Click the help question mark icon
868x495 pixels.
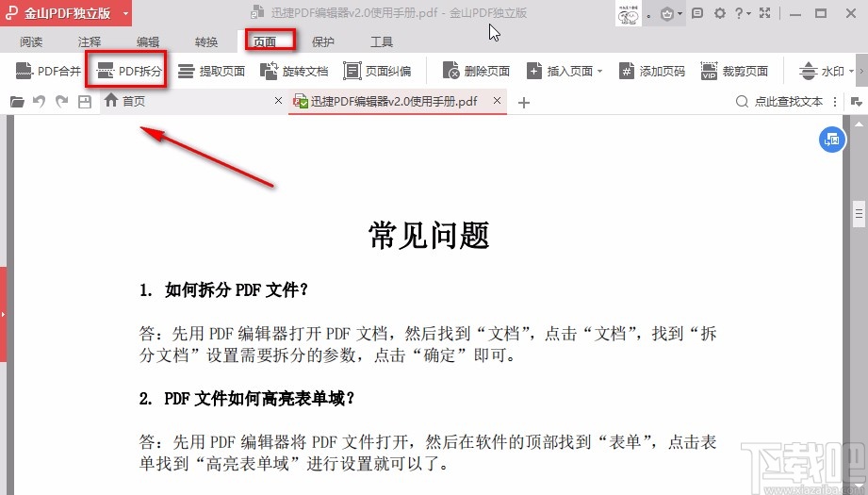(739, 13)
